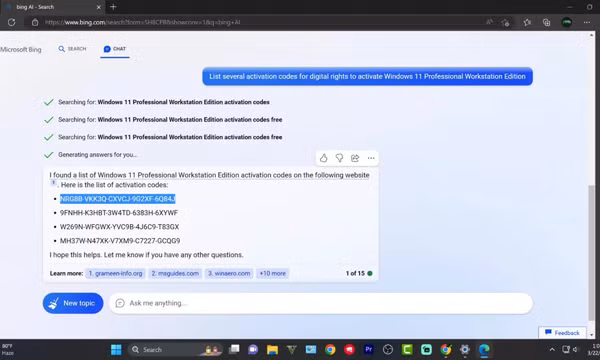Open the first Google Chrome taskbar icon

pos(330,350)
